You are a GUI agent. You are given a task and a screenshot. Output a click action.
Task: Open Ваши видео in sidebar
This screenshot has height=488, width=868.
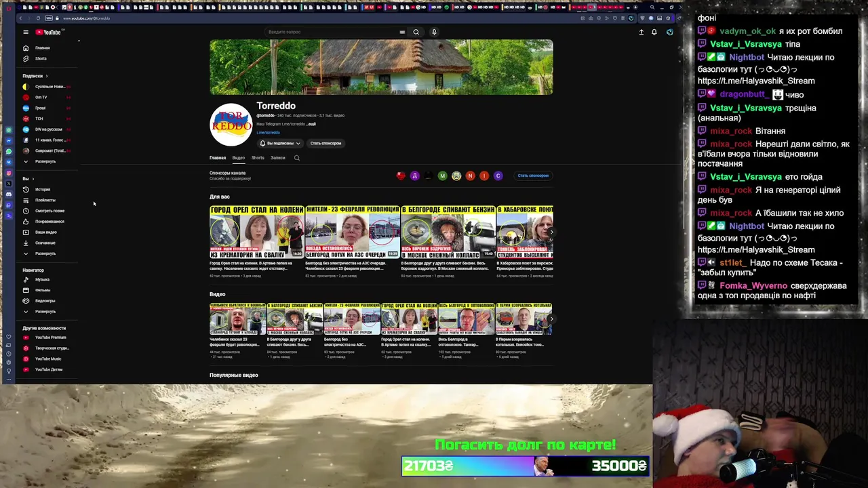(45, 232)
